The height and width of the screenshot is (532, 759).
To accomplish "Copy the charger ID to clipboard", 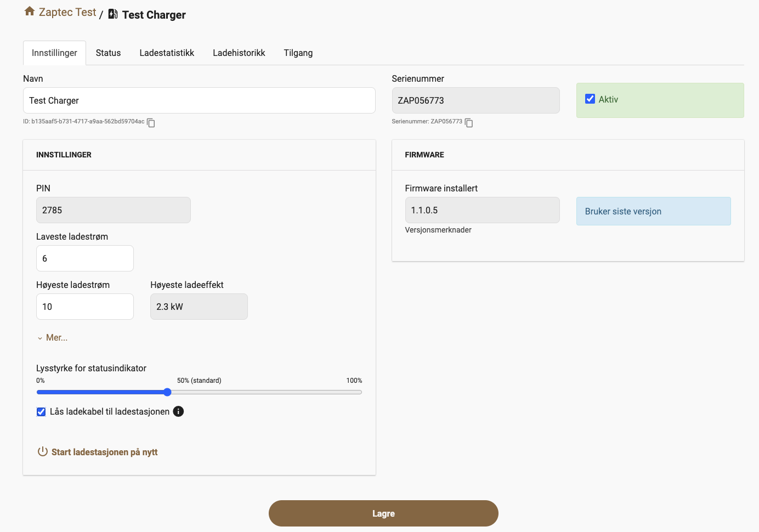I will pos(151,123).
